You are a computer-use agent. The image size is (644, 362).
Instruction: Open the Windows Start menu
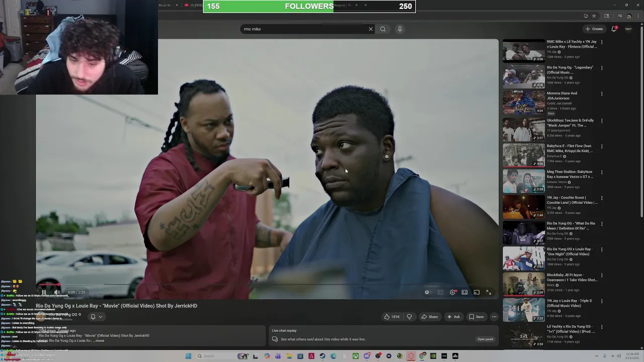[x=188, y=356]
